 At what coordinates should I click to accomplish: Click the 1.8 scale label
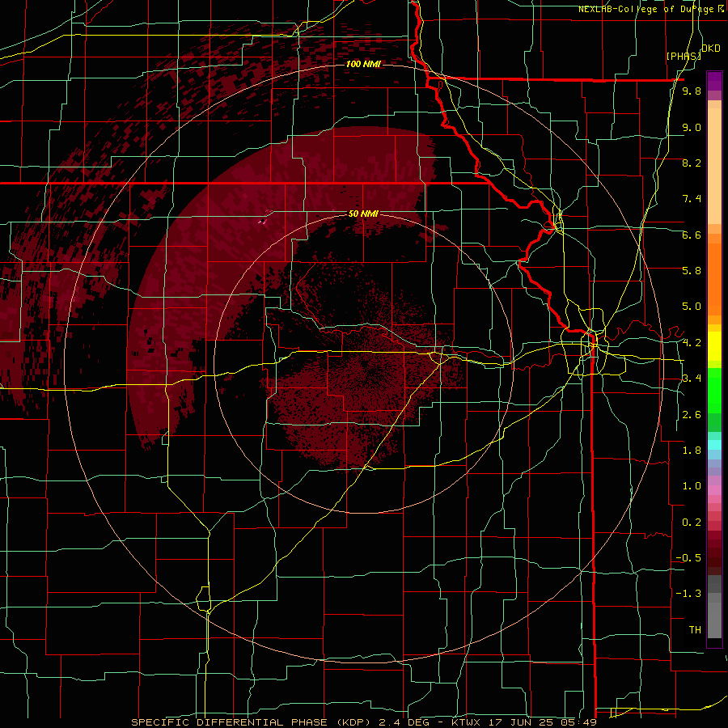692,450
